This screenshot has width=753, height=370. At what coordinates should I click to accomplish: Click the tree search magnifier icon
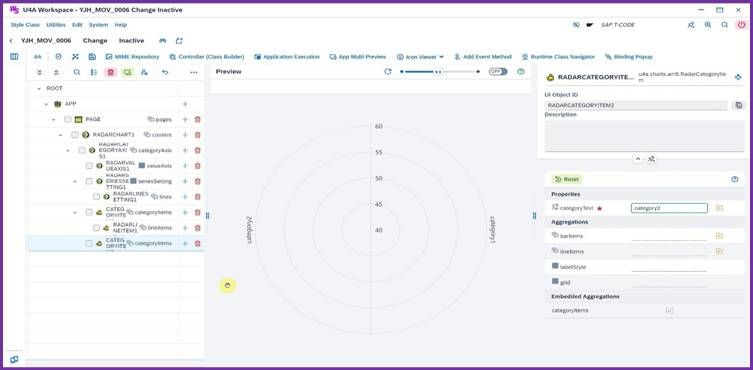(77, 72)
